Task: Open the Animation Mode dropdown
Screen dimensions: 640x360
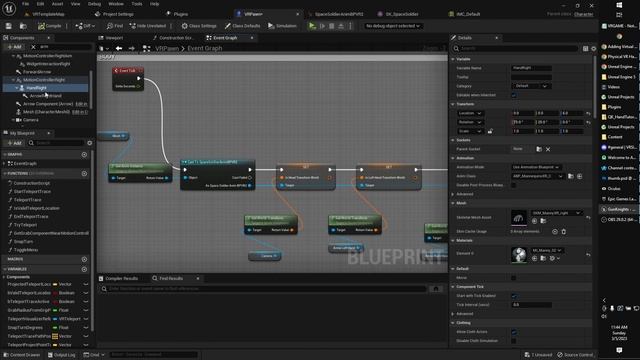Action: [x=536, y=167]
